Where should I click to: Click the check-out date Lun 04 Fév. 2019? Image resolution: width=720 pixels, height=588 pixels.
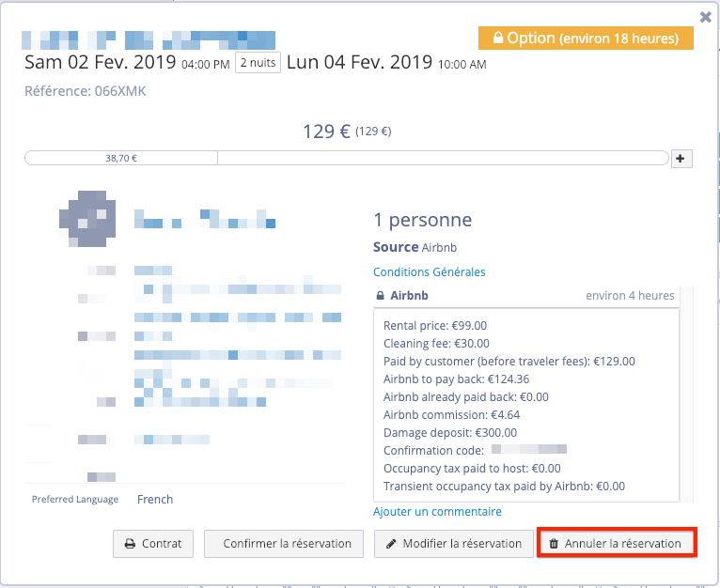point(359,63)
